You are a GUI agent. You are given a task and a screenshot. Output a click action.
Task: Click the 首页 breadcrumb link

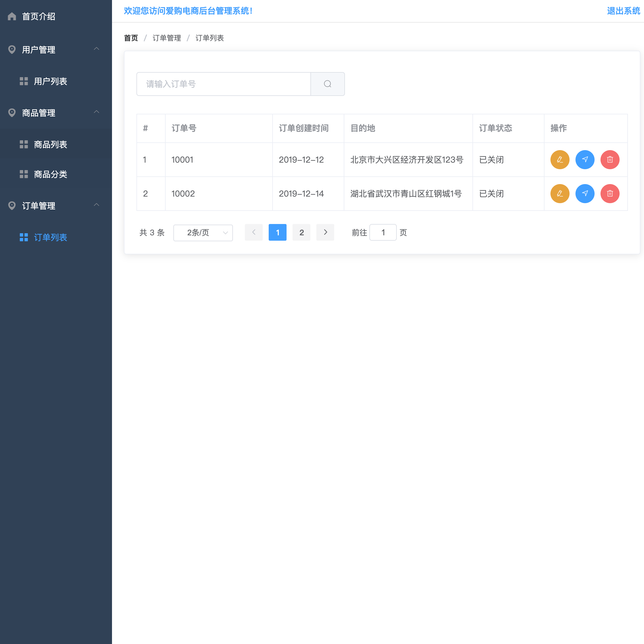131,38
